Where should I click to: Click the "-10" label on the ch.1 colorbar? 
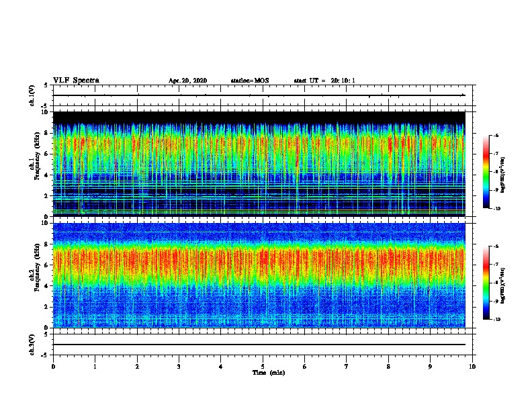[x=497, y=209]
